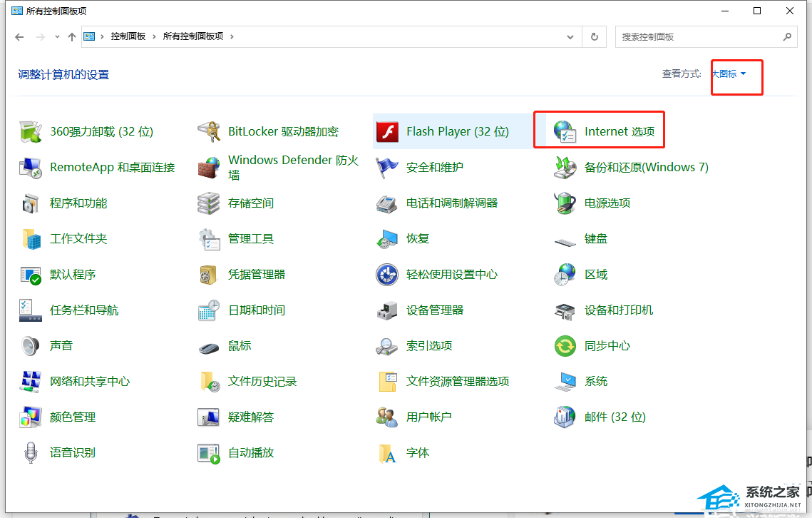Image resolution: width=812 pixels, height=518 pixels.
Task: Expand the chevron after 所有控制面板项 in breadcrumb
Action: (x=231, y=36)
